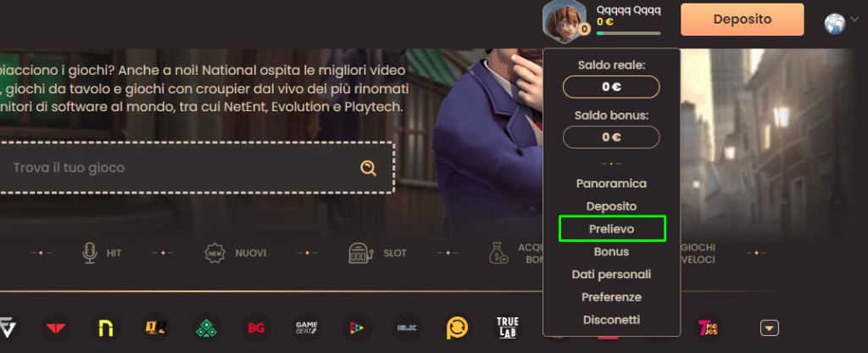
Task: Choose the BG provider icon
Action: tap(255, 328)
